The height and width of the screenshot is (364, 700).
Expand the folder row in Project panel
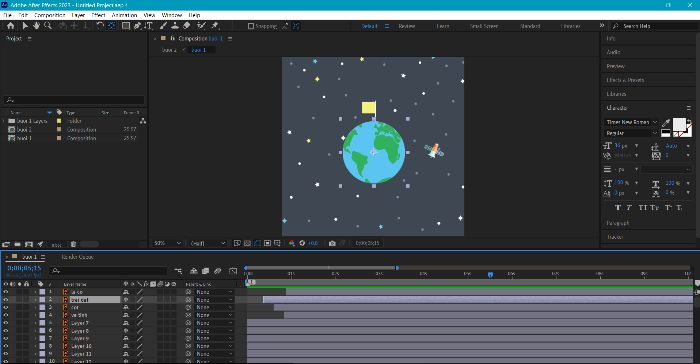[4, 121]
